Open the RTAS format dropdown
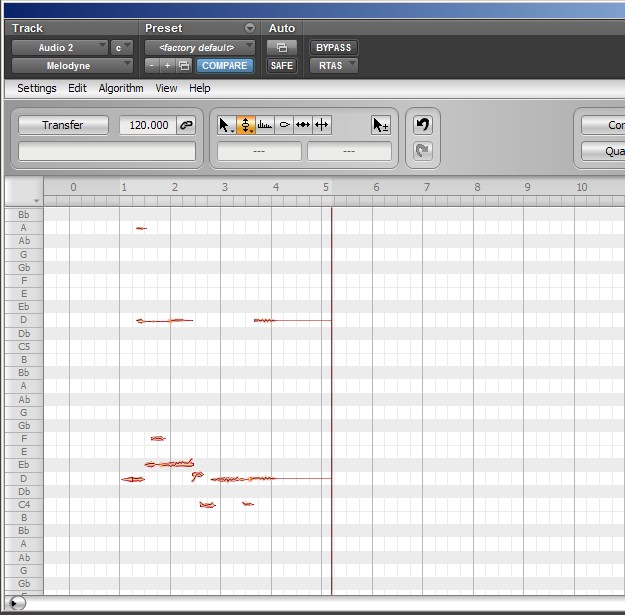This screenshot has height=615, width=625. (x=334, y=65)
